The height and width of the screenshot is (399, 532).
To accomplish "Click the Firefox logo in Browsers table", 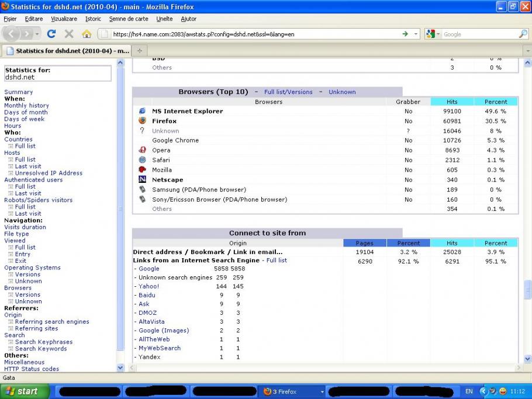I will (x=142, y=121).
